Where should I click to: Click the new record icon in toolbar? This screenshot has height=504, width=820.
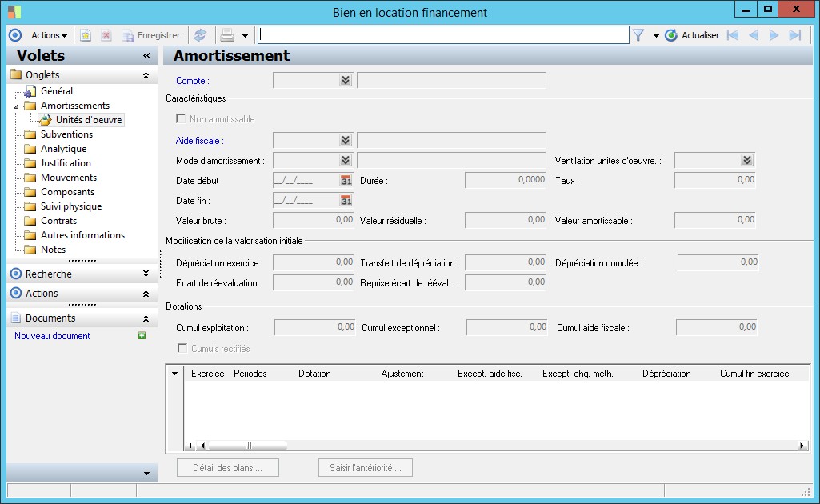tap(86, 35)
